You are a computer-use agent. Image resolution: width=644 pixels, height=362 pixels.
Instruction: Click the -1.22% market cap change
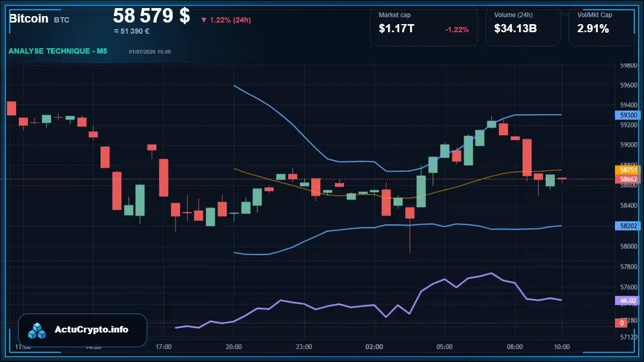coord(457,29)
